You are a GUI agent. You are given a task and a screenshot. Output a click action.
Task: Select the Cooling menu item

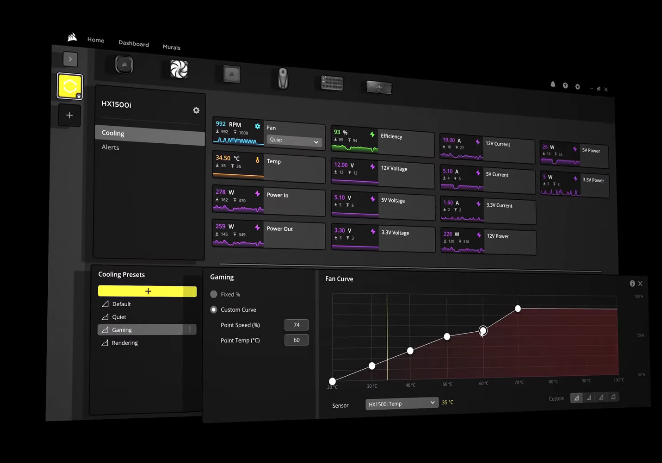149,135
